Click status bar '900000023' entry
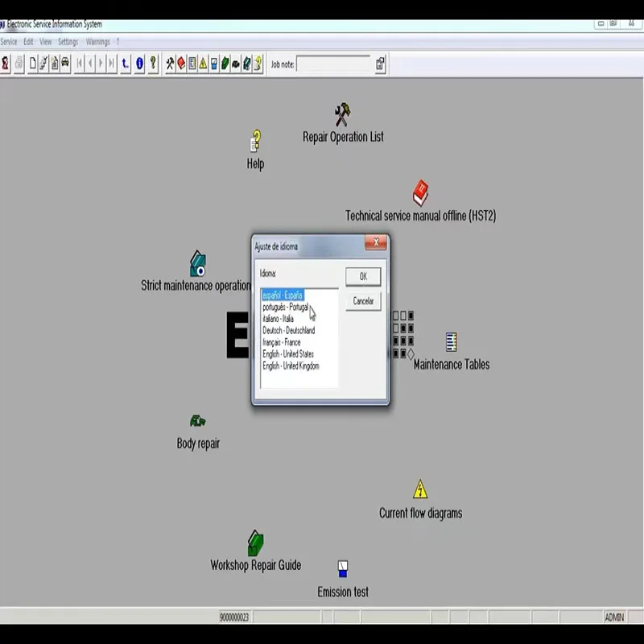644x644 pixels. pyautogui.click(x=234, y=617)
